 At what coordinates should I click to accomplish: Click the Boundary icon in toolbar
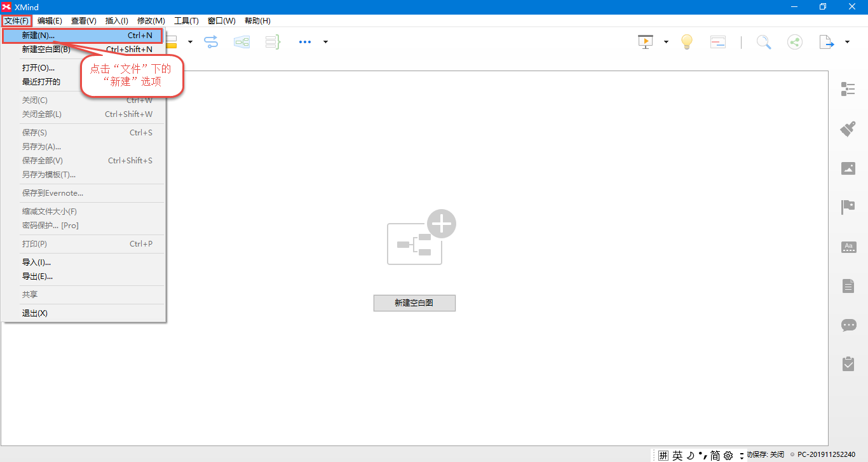(x=241, y=42)
